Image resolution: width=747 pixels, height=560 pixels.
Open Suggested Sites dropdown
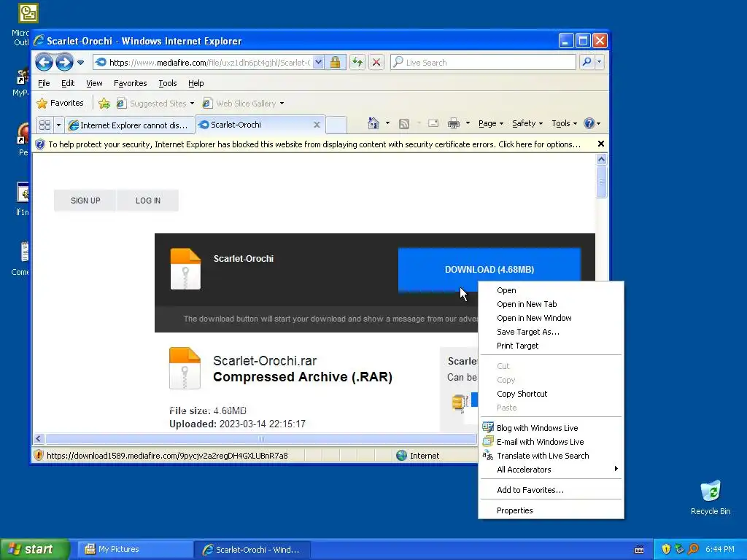[x=155, y=104]
